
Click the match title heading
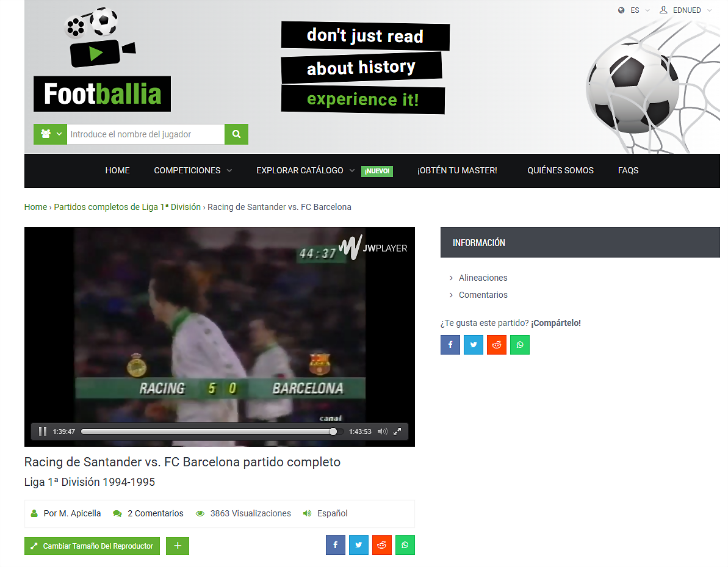(182, 462)
